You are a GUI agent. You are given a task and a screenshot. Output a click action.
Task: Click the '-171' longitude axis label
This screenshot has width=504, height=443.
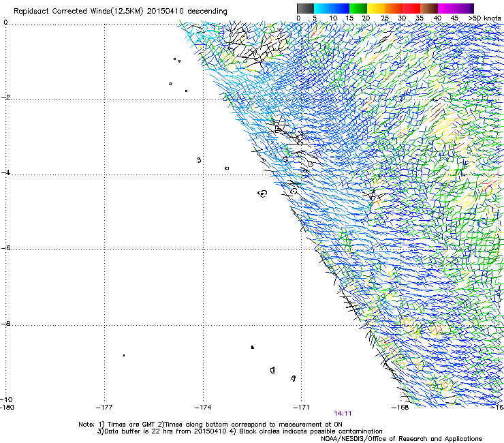(x=302, y=408)
